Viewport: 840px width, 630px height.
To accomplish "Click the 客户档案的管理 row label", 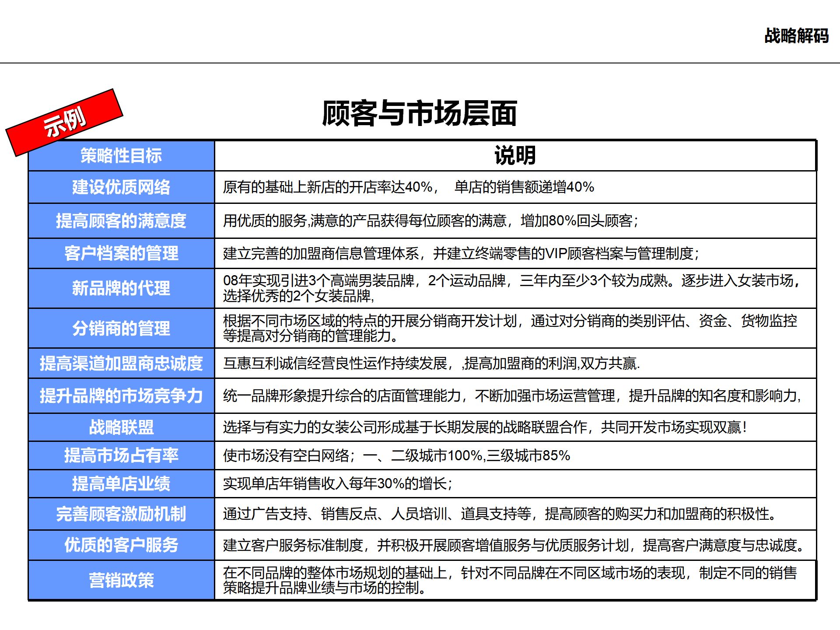I will click(x=121, y=253).
